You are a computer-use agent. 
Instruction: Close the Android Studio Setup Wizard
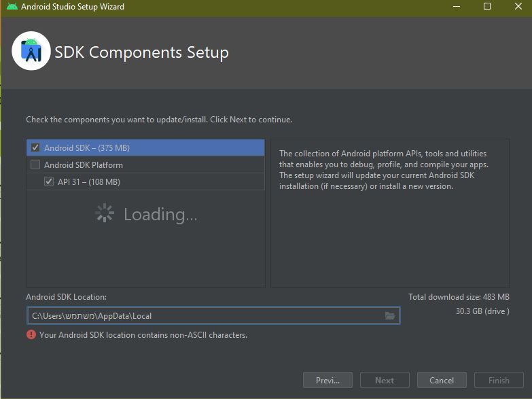coord(518,7)
